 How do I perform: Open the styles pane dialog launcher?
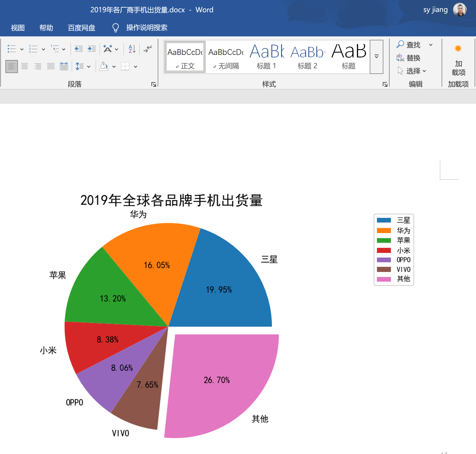pyautogui.click(x=385, y=84)
